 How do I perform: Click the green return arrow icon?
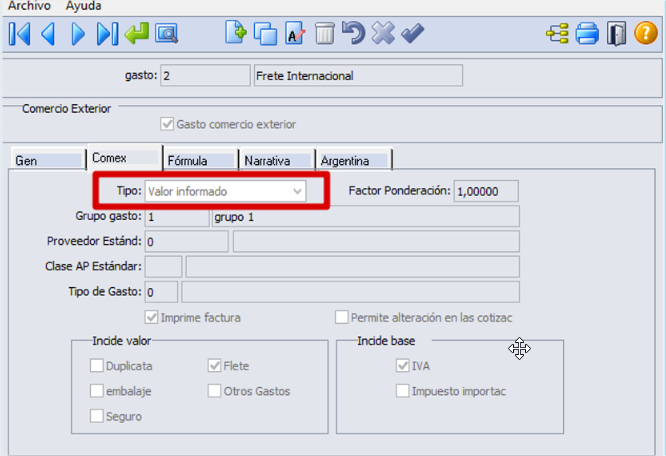click(137, 33)
